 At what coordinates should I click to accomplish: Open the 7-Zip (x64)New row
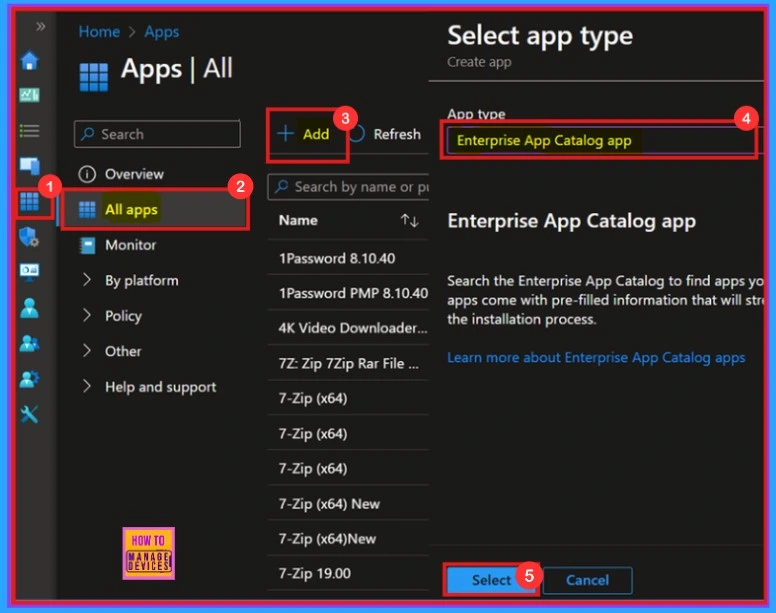click(348, 539)
